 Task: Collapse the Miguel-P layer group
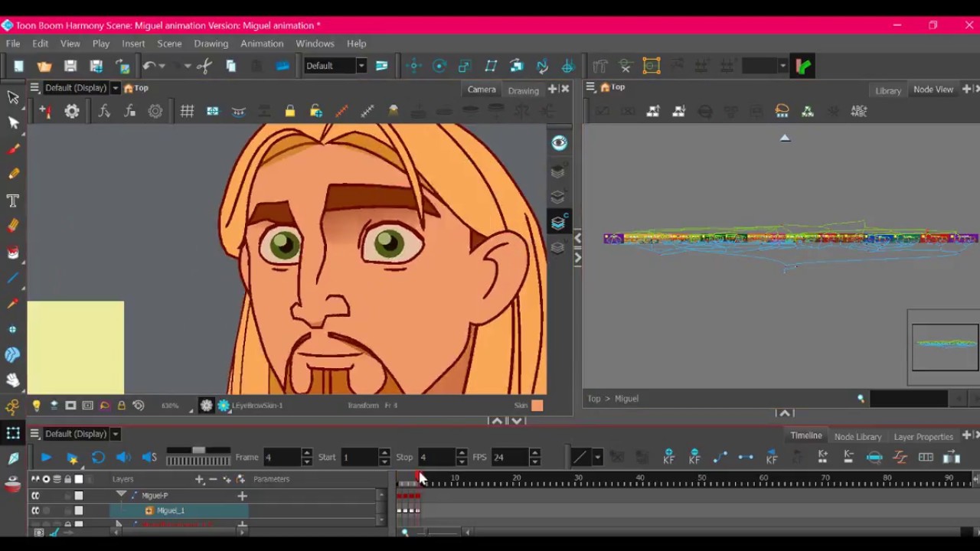tap(121, 495)
